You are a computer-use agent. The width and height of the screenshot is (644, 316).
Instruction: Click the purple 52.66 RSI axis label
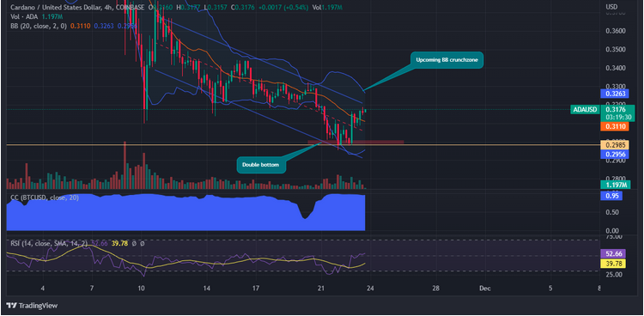click(612, 253)
